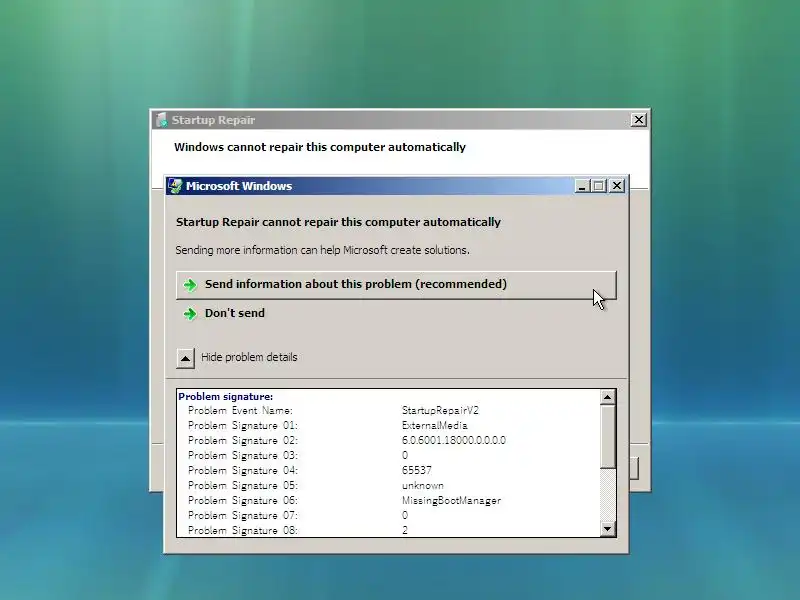Viewport: 800px width, 600px height.
Task: Minimize the Microsoft Windows dialog
Action: (582, 186)
